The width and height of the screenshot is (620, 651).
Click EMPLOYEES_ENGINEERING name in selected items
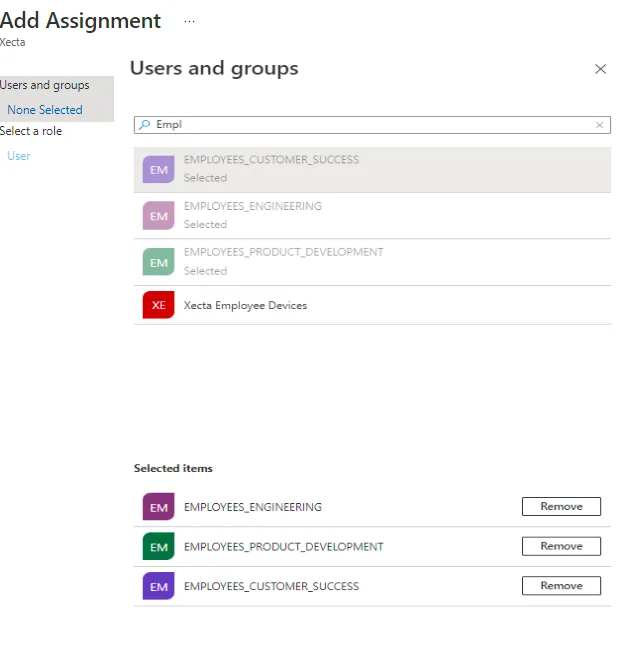[253, 507]
